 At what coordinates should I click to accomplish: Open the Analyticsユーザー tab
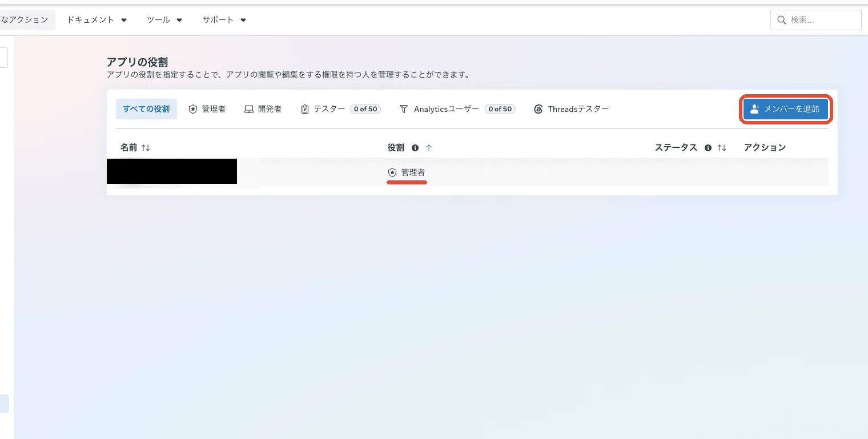(x=457, y=109)
